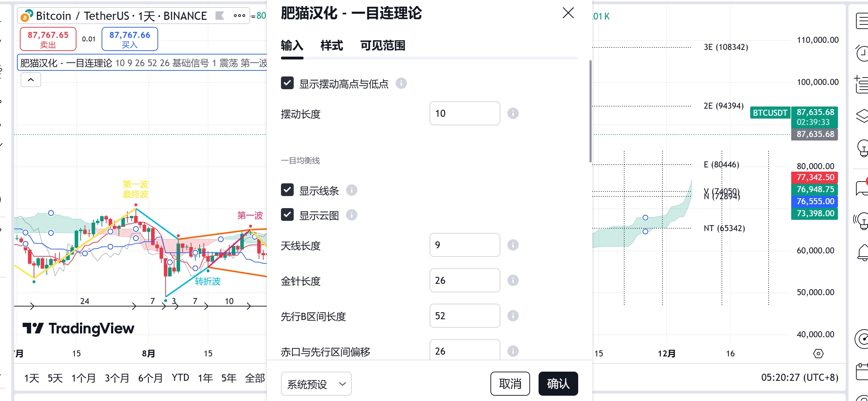The image size is (868, 401).
Task: Disable the 显示云图 checkbox
Action: 287,215
